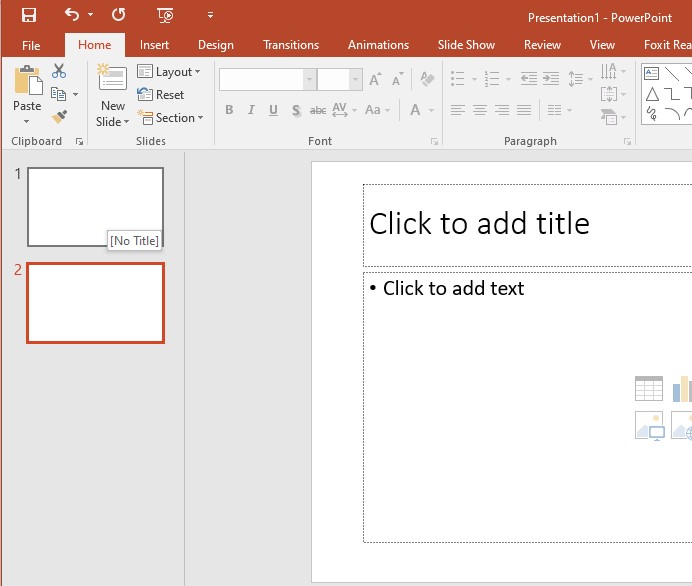Open the Animations tab

point(378,45)
